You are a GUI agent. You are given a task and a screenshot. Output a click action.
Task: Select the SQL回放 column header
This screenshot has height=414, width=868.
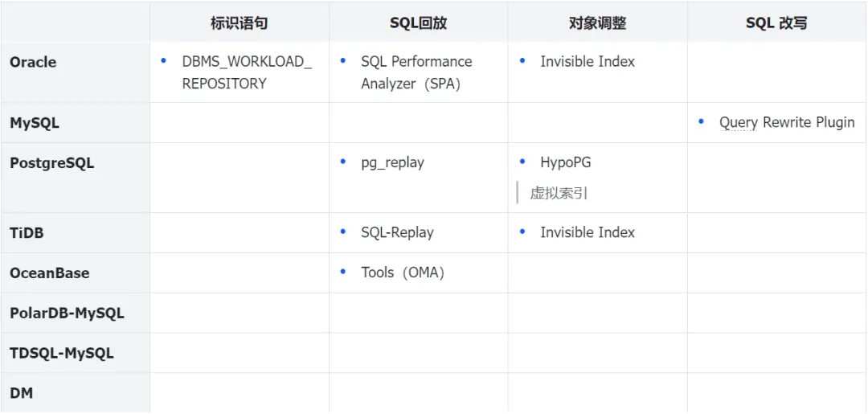[x=418, y=23]
